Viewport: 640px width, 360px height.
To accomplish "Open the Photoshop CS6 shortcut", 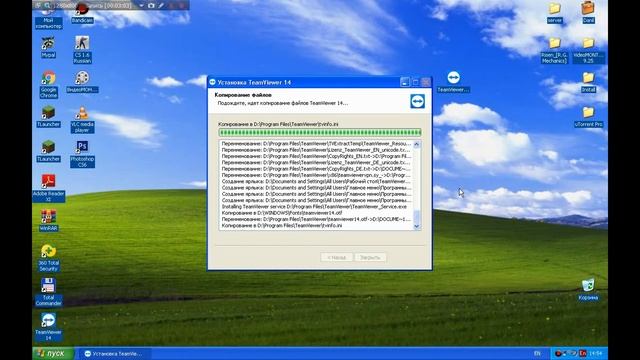I will [x=82, y=153].
